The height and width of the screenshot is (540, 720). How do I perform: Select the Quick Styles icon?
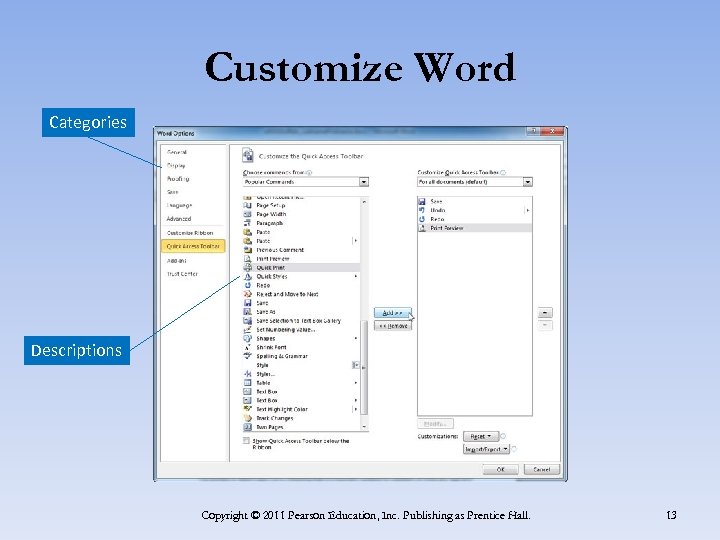[x=248, y=276]
